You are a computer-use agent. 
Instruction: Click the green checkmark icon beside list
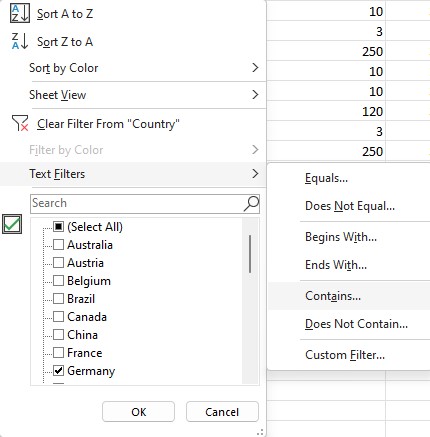12,224
